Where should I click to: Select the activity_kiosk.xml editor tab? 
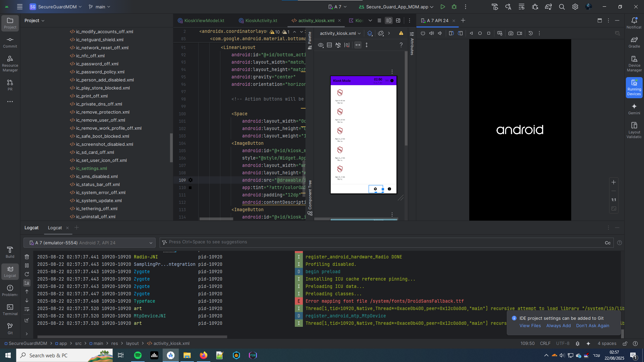[x=316, y=20]
